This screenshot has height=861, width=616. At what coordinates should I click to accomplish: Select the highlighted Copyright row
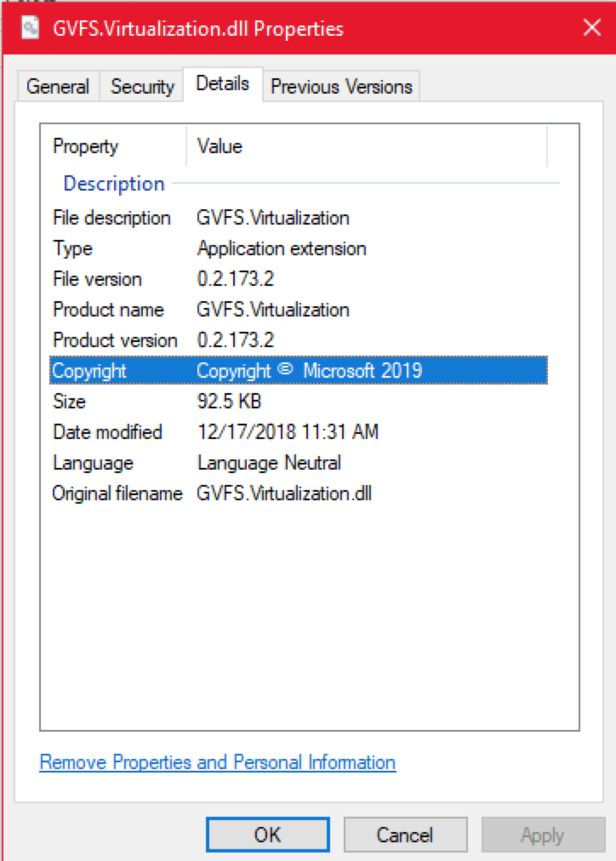click(299, 371)
